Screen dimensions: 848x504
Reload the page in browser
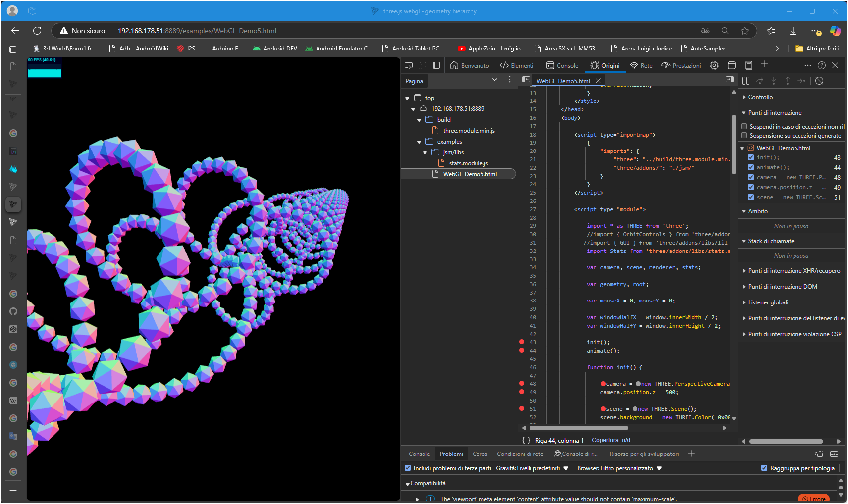[37, 31]
